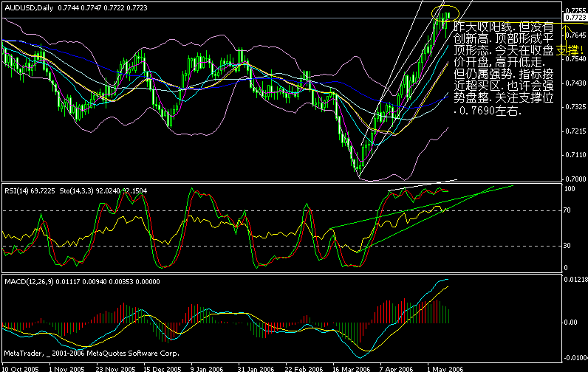Select the 1 May 2006 date marker
Screen dimensions: 588x372
[x=445, y=368]
